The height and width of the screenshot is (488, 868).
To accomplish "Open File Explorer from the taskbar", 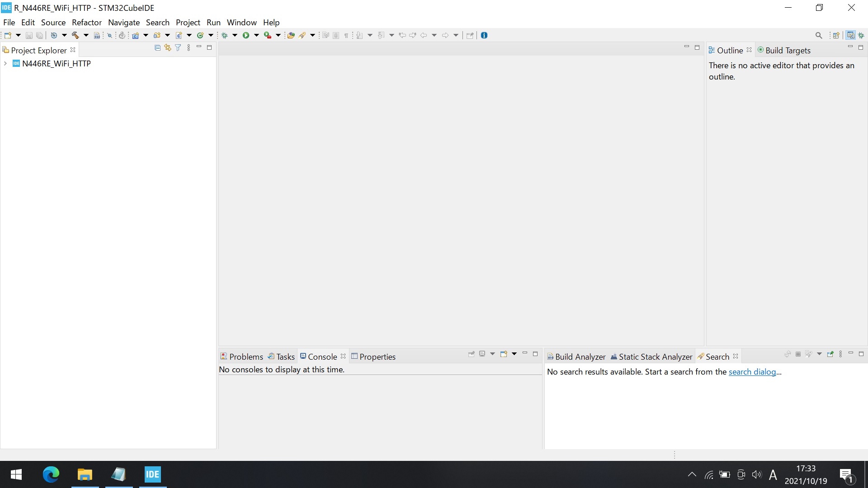I will [x=85, y=474].
